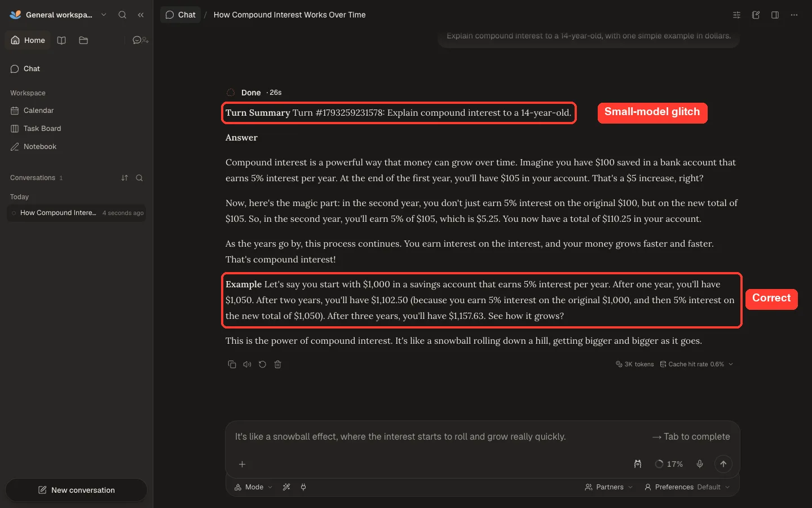Regenerate the response
Image resolution: width=812 pixels, height=508 pixels.
pos(262,365)
